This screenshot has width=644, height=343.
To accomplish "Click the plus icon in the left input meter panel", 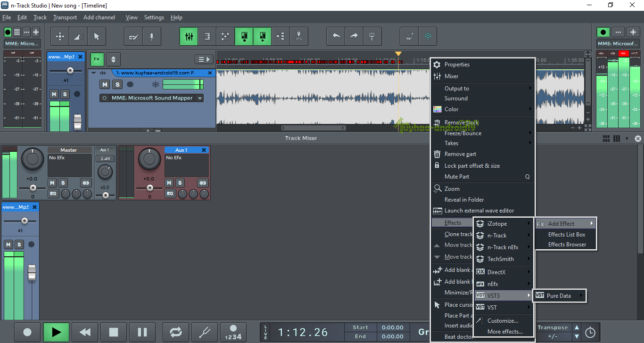I will click(x=36, y=32).
